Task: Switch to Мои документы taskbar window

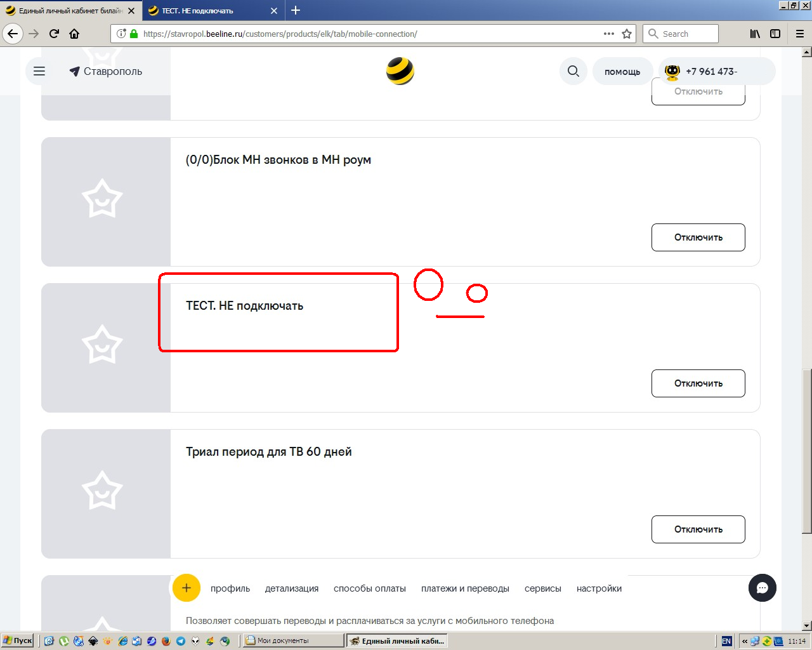Action: pyautogui.click(x=293, y=640)
